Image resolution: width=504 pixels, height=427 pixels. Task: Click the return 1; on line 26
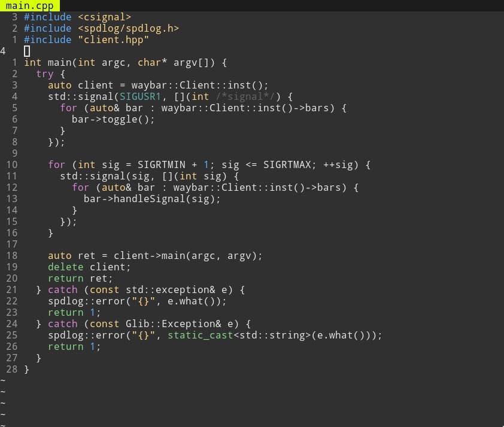click(x=74, y=347)
